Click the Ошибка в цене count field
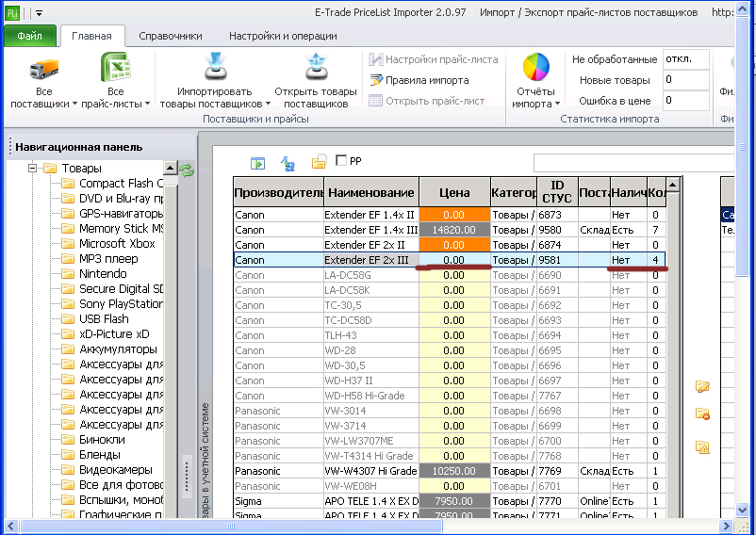 (685, 101)
